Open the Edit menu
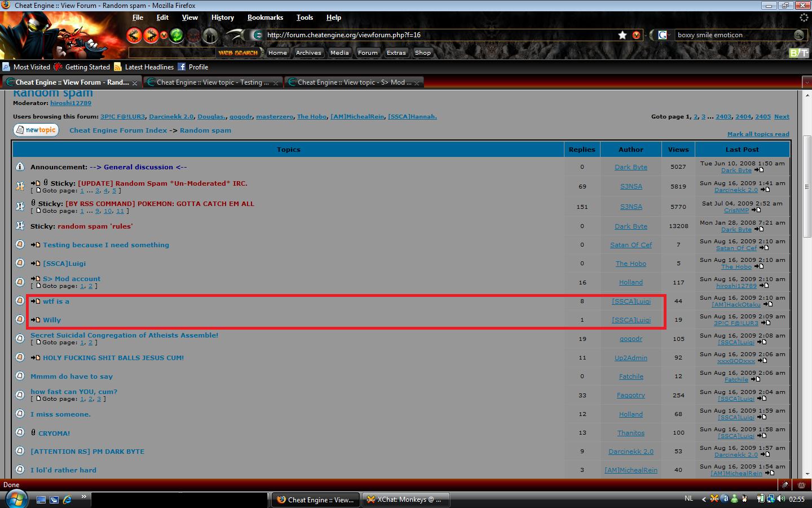 point(162,17)
